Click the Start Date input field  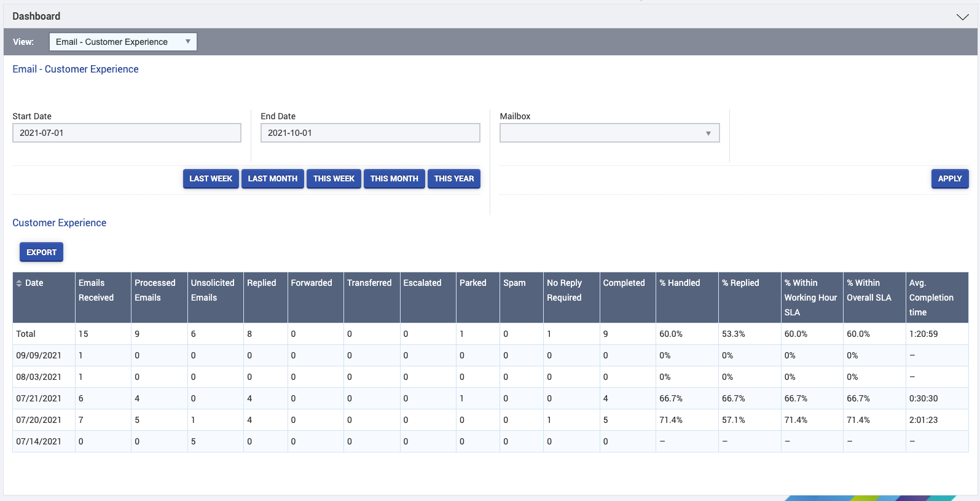[127, 133]
